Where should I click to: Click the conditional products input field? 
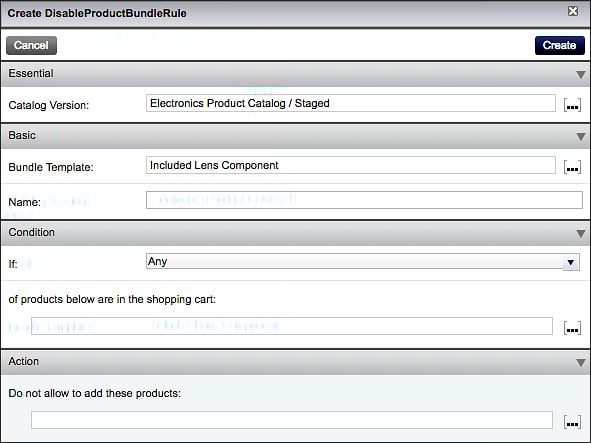(292, 326)
